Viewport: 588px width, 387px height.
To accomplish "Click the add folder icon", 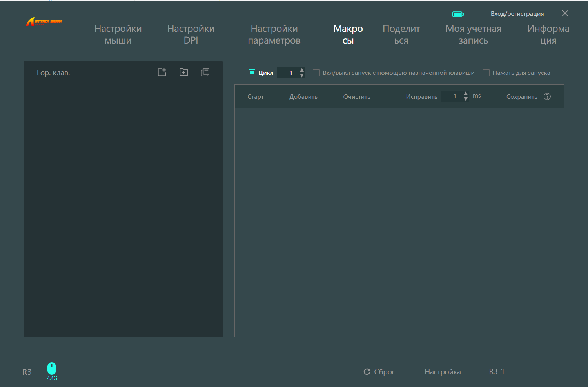I will (x=183, y=72).
